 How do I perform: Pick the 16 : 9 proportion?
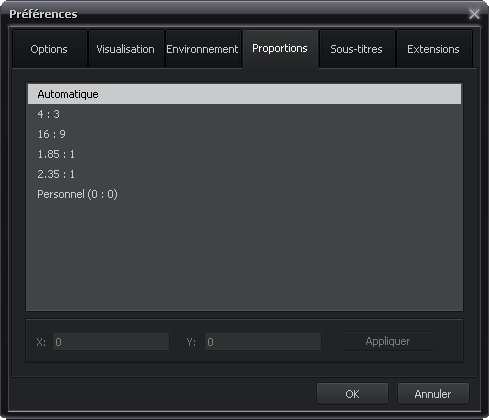click(244, 134)
